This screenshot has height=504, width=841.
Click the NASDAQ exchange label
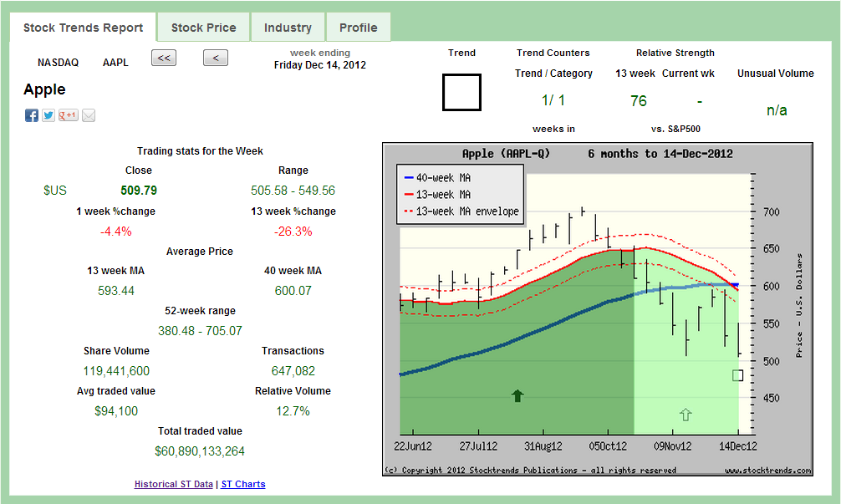pyautogui.click(x=58, y=63)
